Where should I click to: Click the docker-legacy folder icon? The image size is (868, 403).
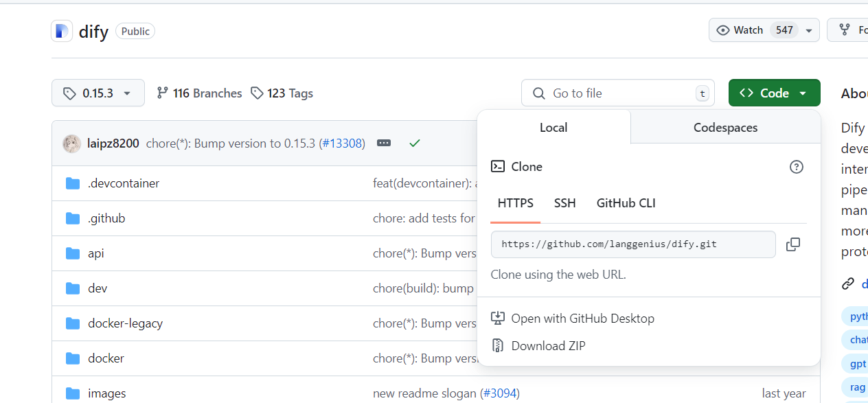[x=73, y=323]
